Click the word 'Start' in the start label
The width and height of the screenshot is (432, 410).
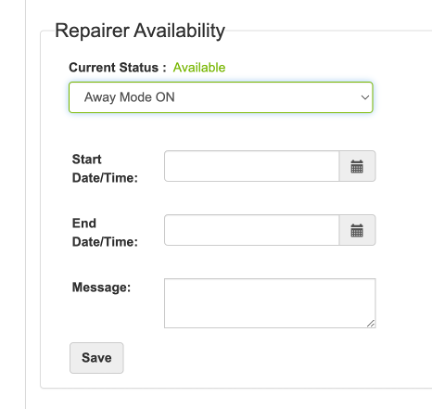(x=87, y=159)
